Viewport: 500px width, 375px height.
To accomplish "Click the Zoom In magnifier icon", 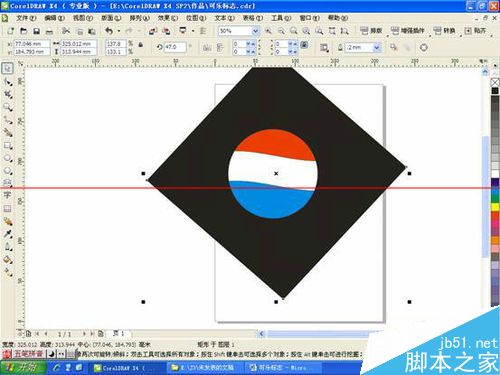I will (268, 31).
